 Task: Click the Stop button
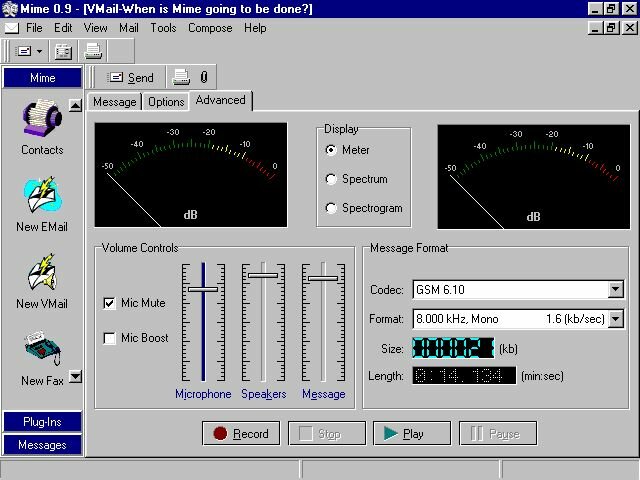[x=327, y=433]
